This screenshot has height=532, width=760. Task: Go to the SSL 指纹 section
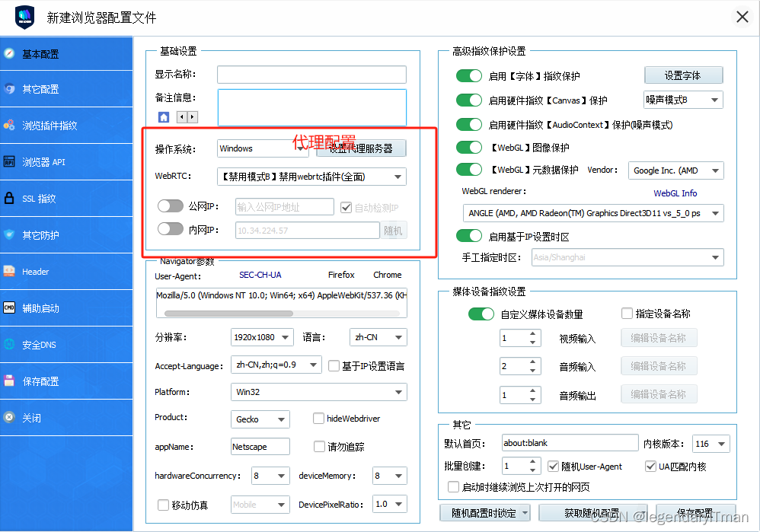pos(66,199)
